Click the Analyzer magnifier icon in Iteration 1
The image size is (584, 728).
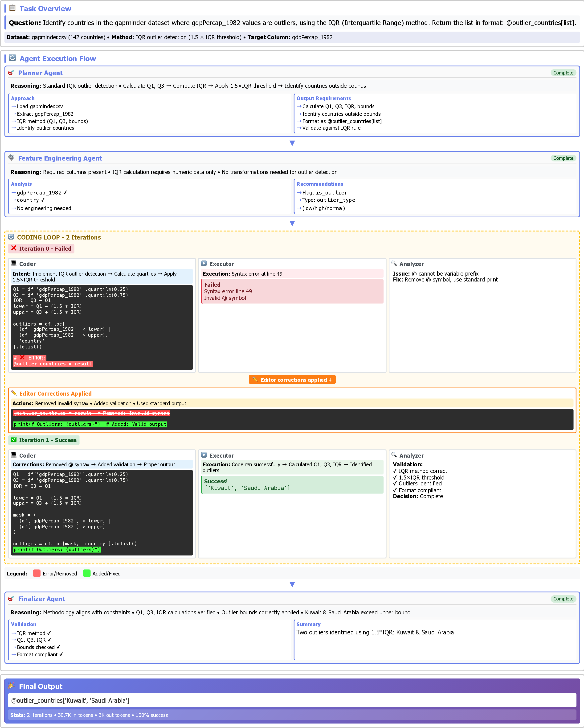tap(394, 455)
